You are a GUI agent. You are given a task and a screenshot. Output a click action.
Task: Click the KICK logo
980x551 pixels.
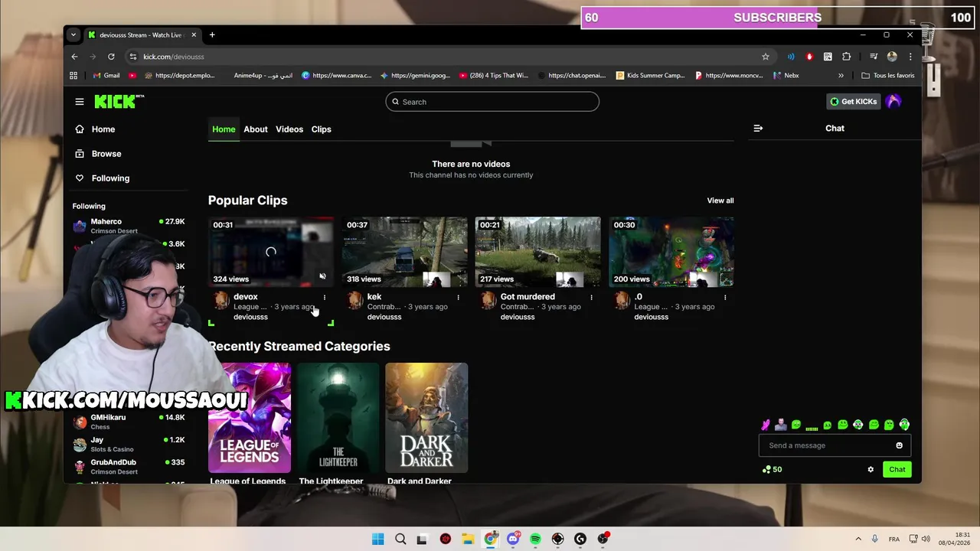tap(119, 101)
